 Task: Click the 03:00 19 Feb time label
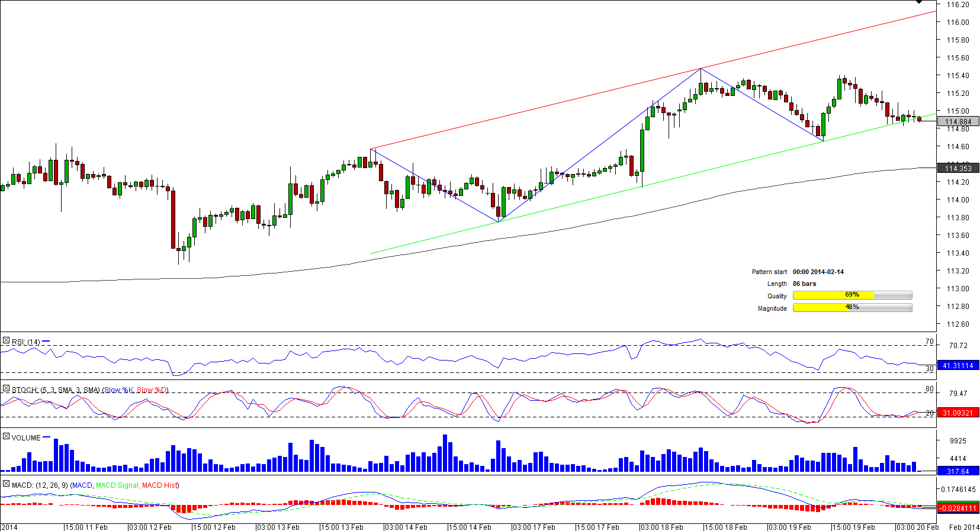(790, 527)
